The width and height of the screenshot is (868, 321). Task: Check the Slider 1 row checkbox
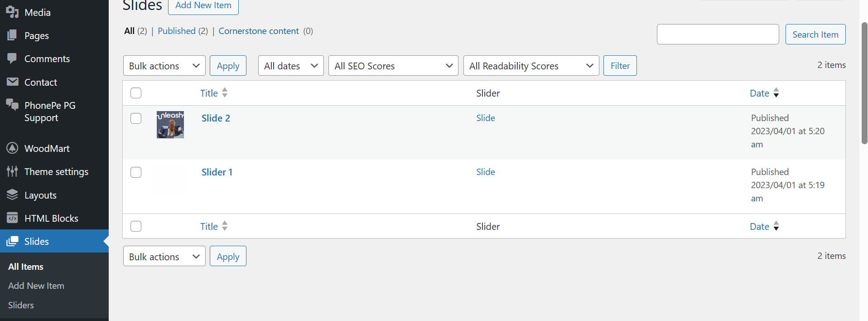136,172
